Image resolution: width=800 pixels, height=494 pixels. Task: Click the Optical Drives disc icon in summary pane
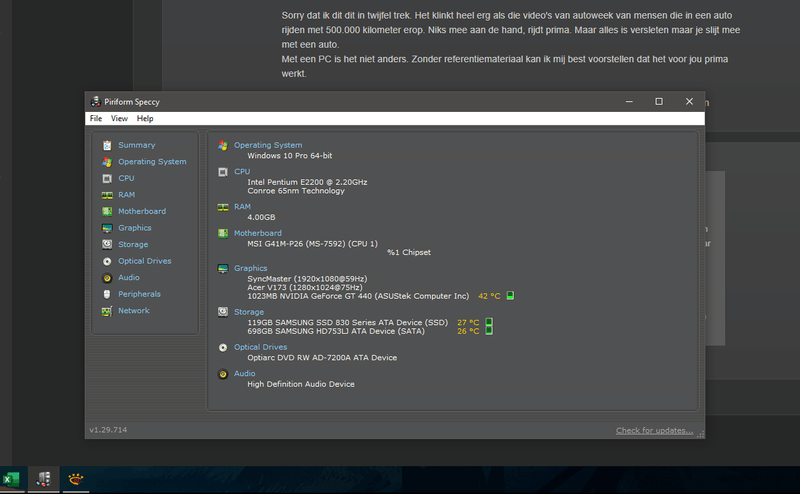click(223, 348)
